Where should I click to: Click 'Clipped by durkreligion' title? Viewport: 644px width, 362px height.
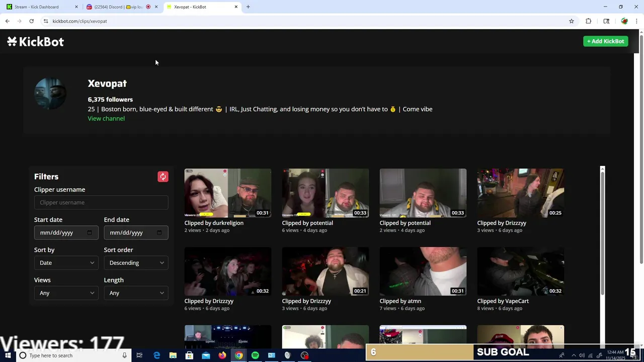(214, 223)
